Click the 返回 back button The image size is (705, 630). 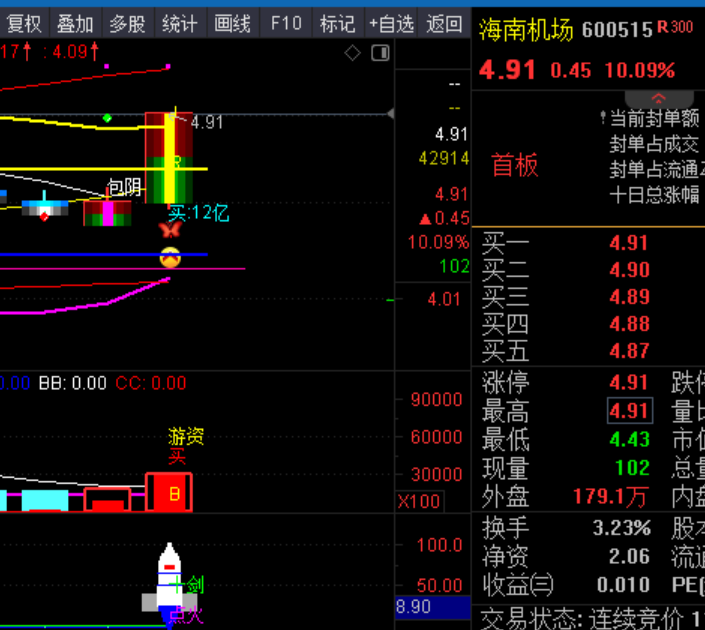click(444, 23)
